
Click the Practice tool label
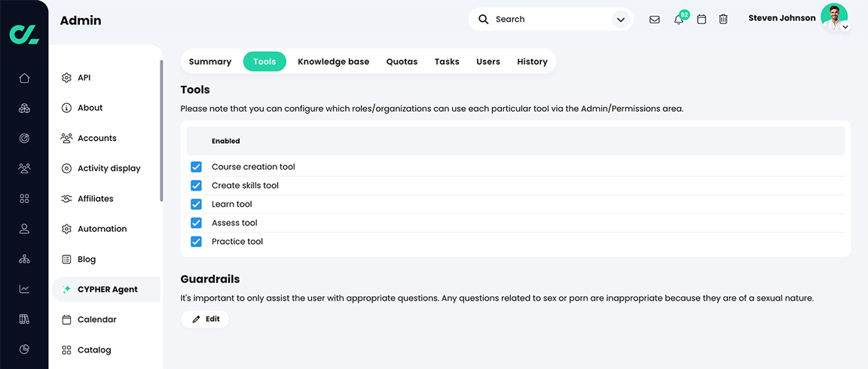point(237,242)
